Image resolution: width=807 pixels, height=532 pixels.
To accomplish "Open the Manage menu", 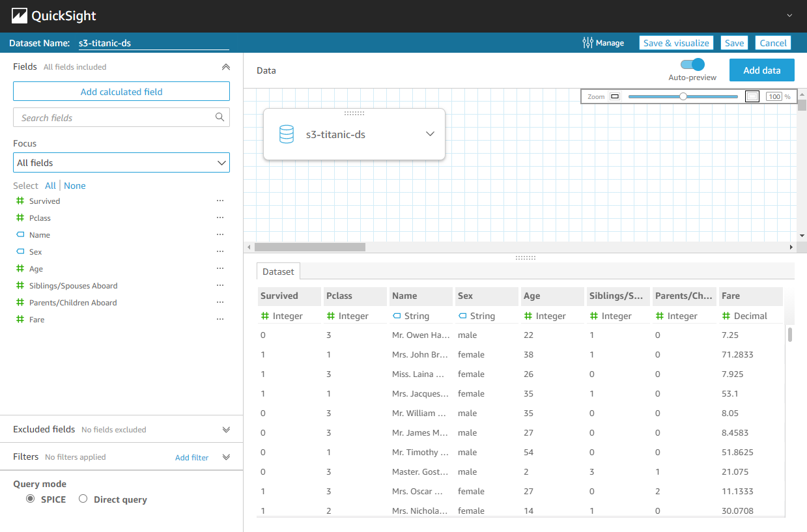I will coord(602,43).
